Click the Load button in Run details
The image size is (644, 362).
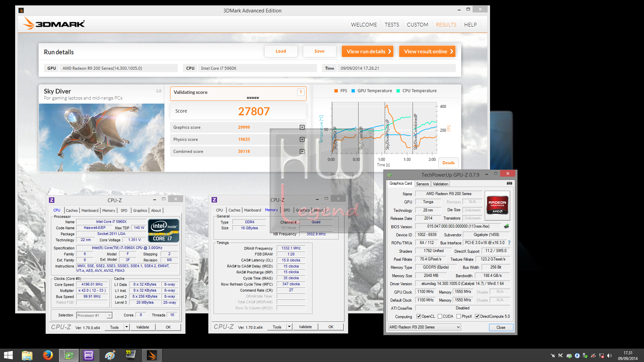click(x=281, y=51)
